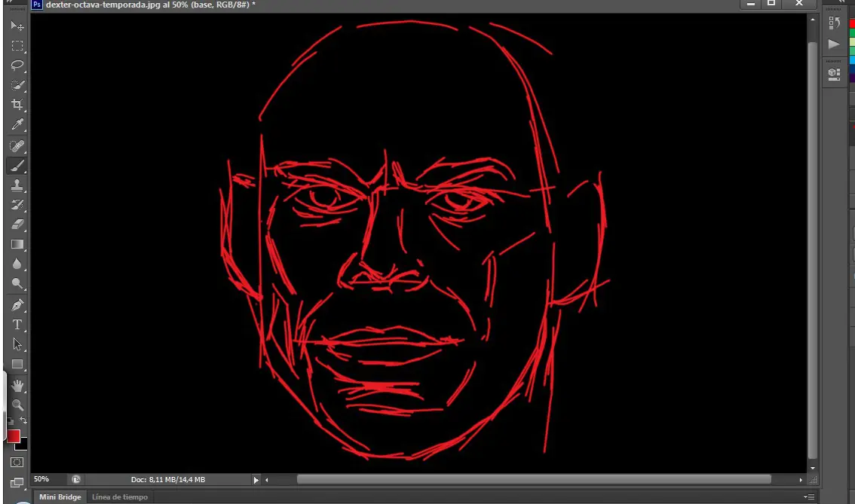Switch to the Mini Bridge tab

click(60, 497)
